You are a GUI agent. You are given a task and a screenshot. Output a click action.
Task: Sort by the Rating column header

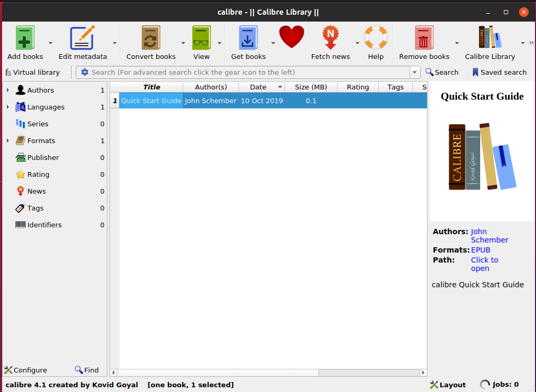[x=358, y=87]
